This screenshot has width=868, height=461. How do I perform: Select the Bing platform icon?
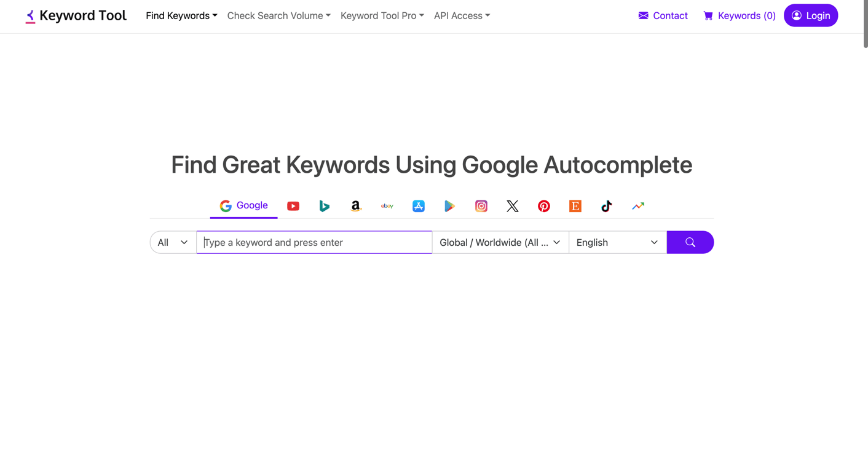(325, 206)
